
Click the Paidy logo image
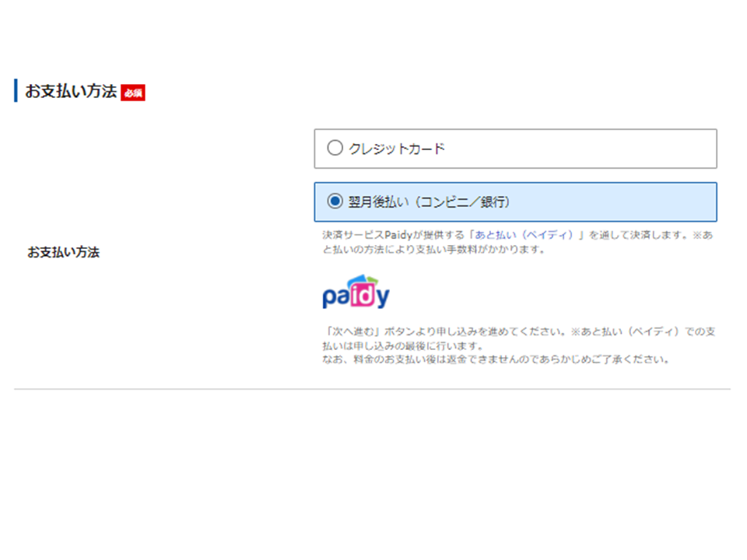356,292
